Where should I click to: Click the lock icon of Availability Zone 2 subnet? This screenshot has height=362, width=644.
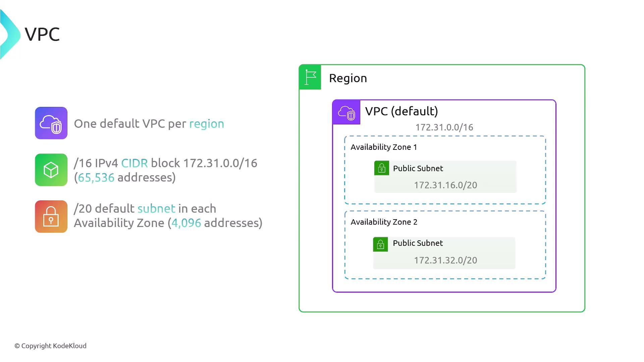[380, 244]
